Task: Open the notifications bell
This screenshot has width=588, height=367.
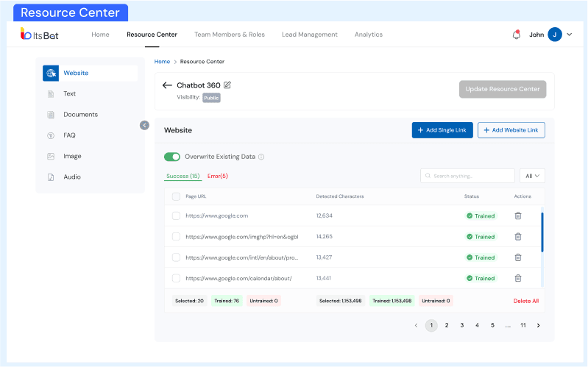Action: pyautogui.click(x=517, y=35)
